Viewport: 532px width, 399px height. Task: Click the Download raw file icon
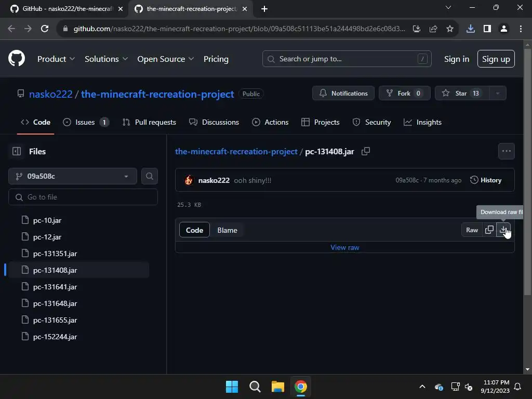(503, 230)
